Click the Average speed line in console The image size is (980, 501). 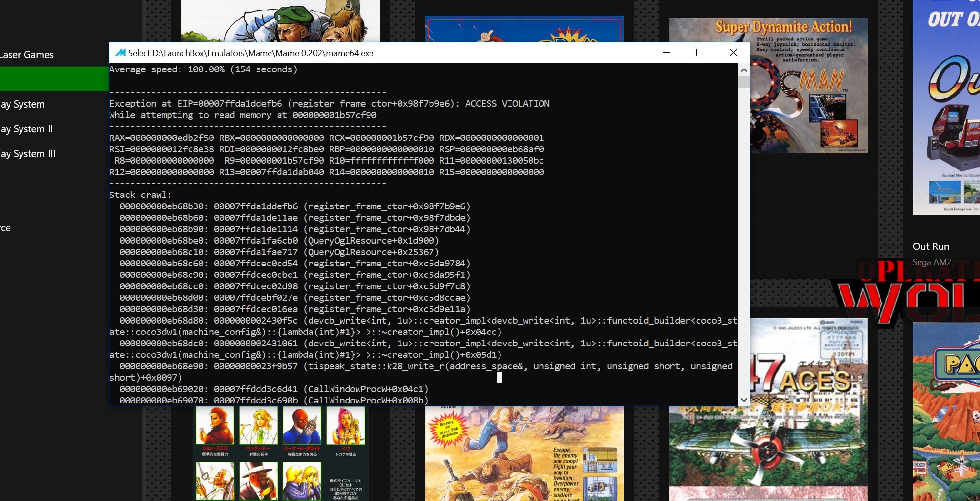click(x=203, y=69)
